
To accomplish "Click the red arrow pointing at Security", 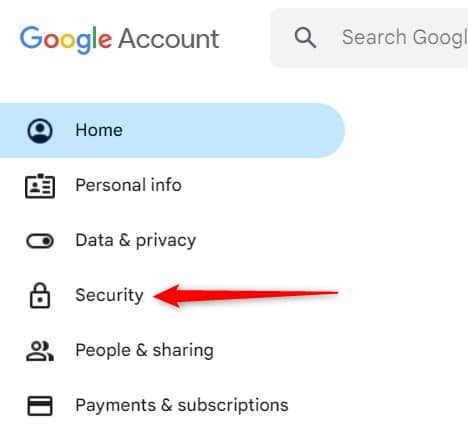I will tap(246, 296).
